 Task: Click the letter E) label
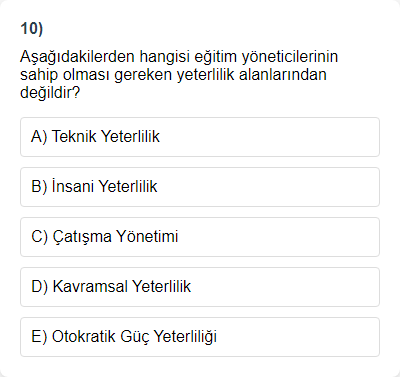point(39,336)
